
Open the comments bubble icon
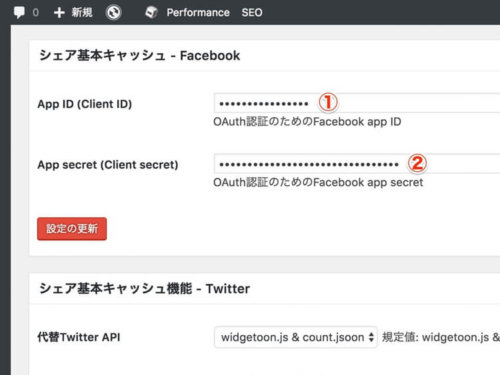(x=19, y=13)
